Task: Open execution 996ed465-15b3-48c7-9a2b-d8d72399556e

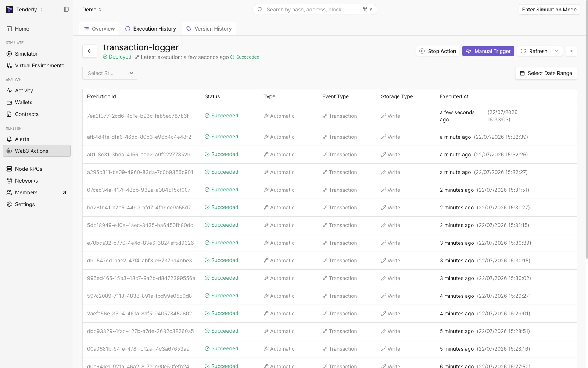Action: [x=141, y=278]
